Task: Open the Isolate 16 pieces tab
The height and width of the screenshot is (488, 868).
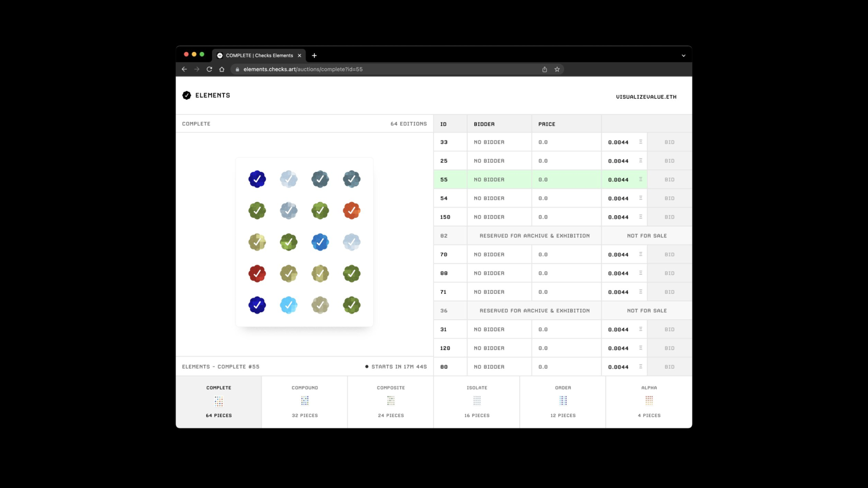Action: point(477,402)
